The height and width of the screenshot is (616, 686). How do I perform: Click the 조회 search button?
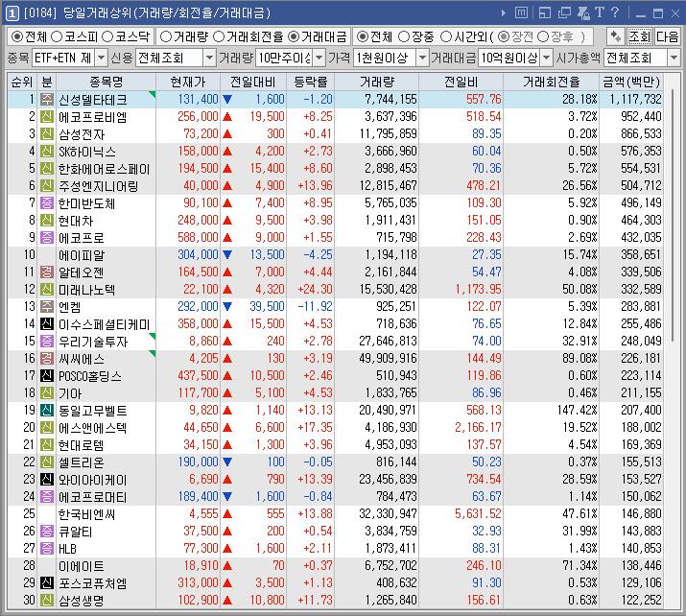pyautogui.click(x=640, y=36)
